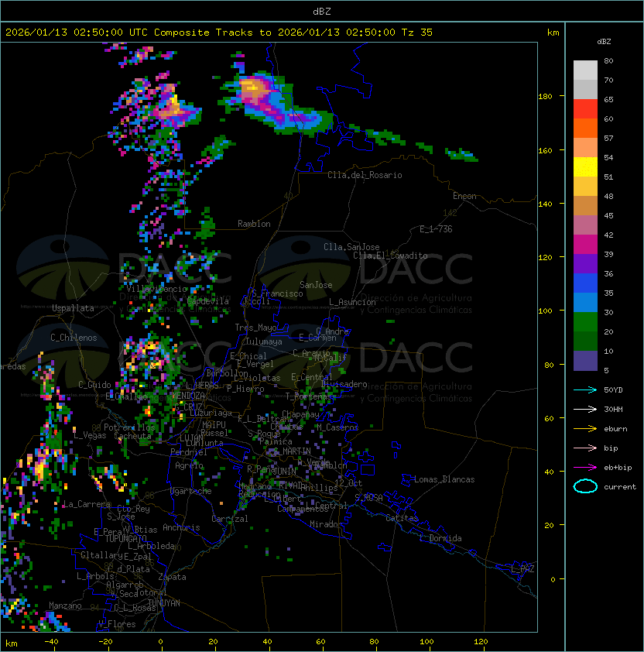Pick the yellow 51-54 dBZ swatch
Image resolution: width=644 pixels, height=652 pixels.
(x=585, y=166)
